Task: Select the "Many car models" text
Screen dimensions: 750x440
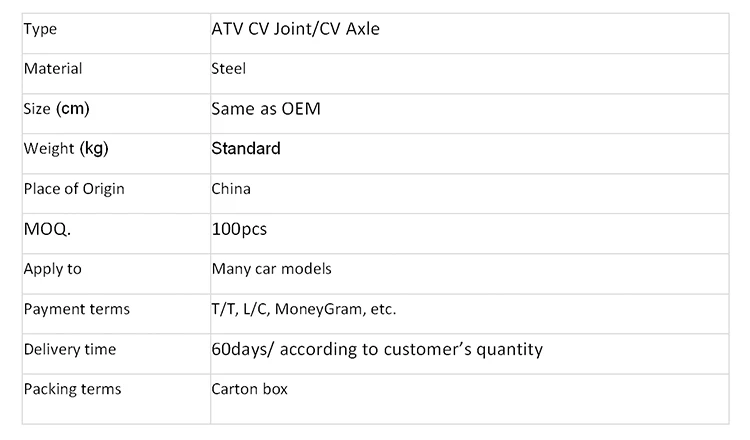Action: point(271,269)
